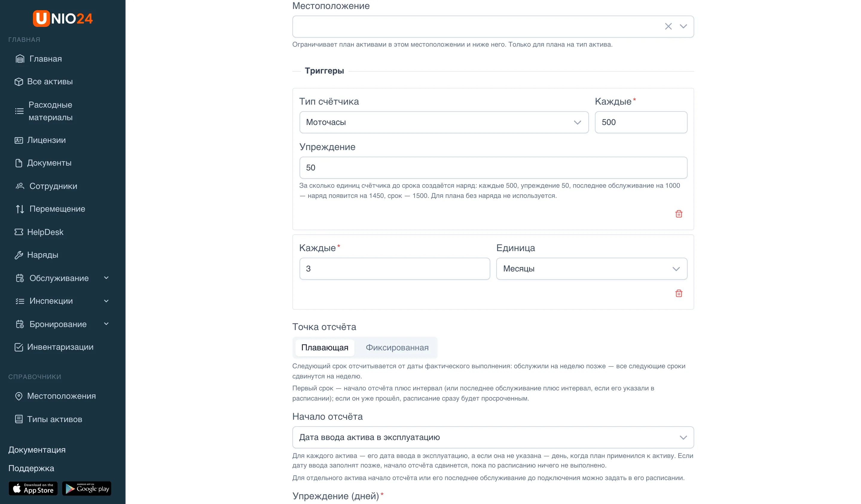The image size is (861, 504).
Task: Open the Начало отсчёта dropdown
Action: [x=493, y=437]
